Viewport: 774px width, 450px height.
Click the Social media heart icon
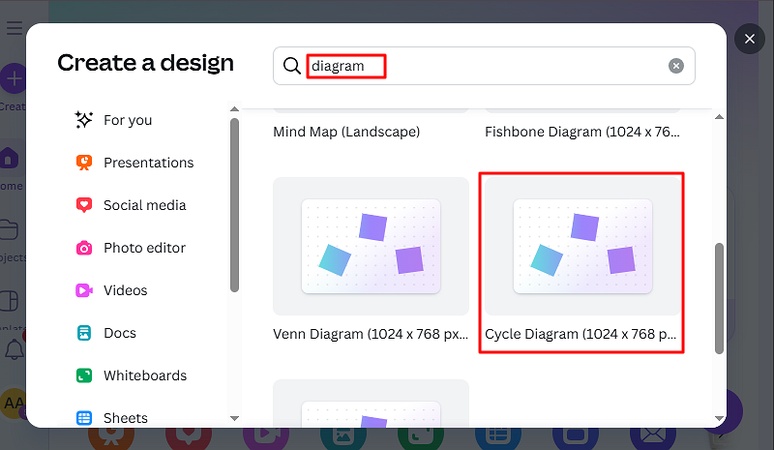pyautogui.click(x=84, y=205)
